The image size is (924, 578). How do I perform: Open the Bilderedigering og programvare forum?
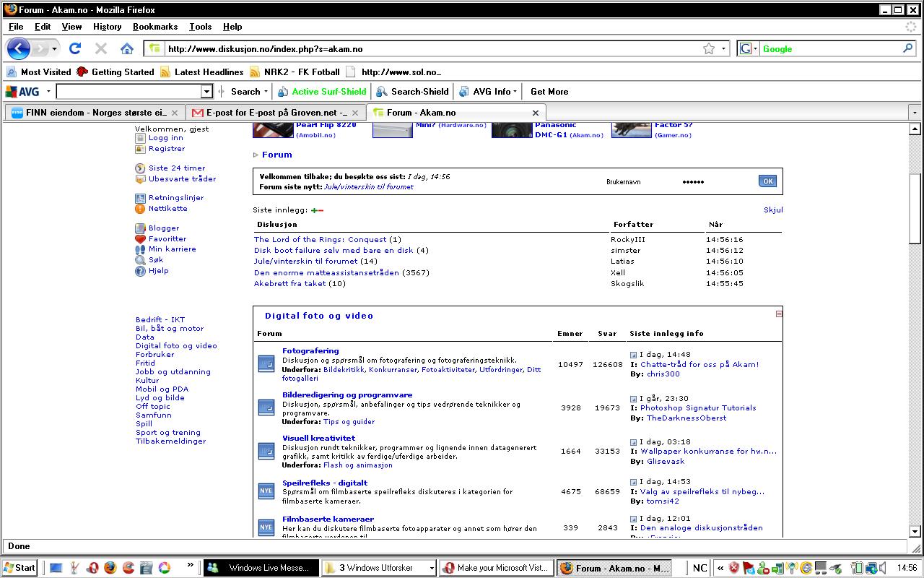[x=347, y=395]
